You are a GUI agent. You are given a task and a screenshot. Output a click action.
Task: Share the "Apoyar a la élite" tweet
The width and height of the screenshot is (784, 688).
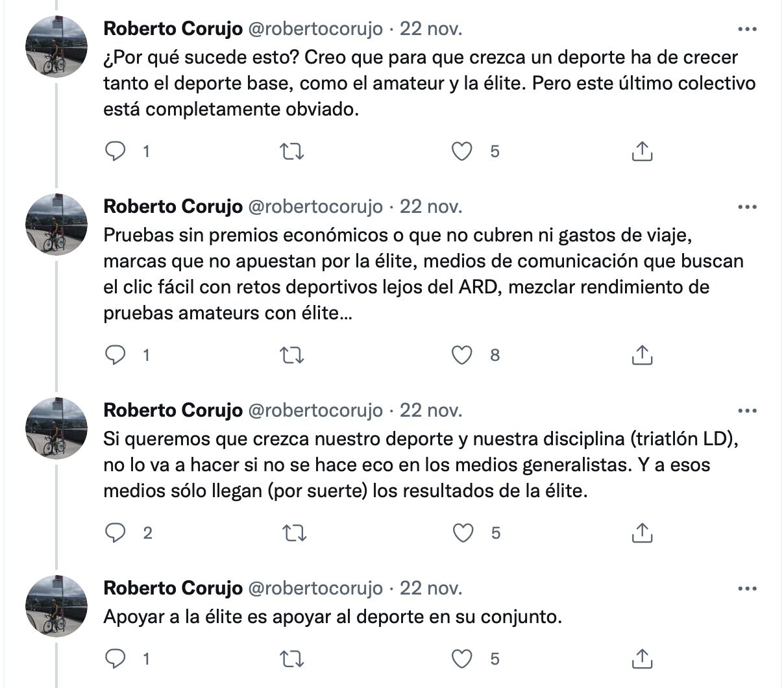point(641,659)
